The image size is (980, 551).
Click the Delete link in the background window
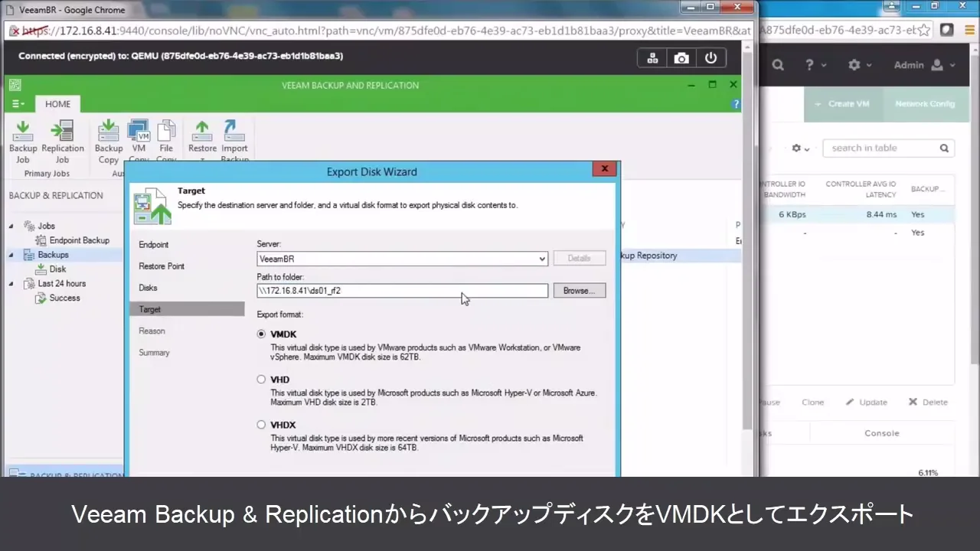[x=928, y=403]
